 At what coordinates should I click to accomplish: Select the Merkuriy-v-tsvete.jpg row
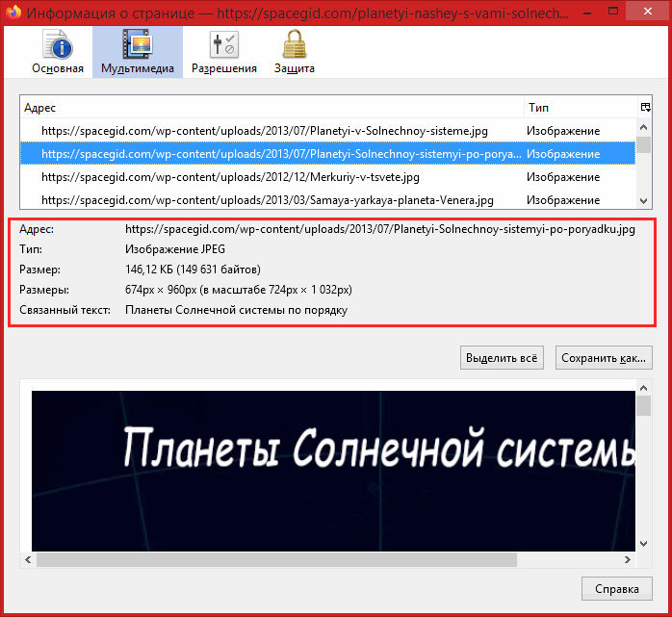tap(327, 177)
